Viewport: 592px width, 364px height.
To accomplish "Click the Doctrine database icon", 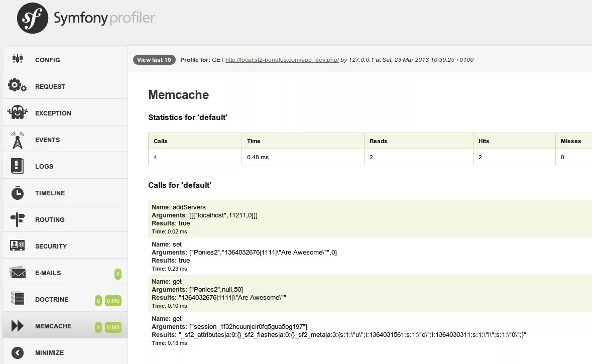I will [18, 298].
